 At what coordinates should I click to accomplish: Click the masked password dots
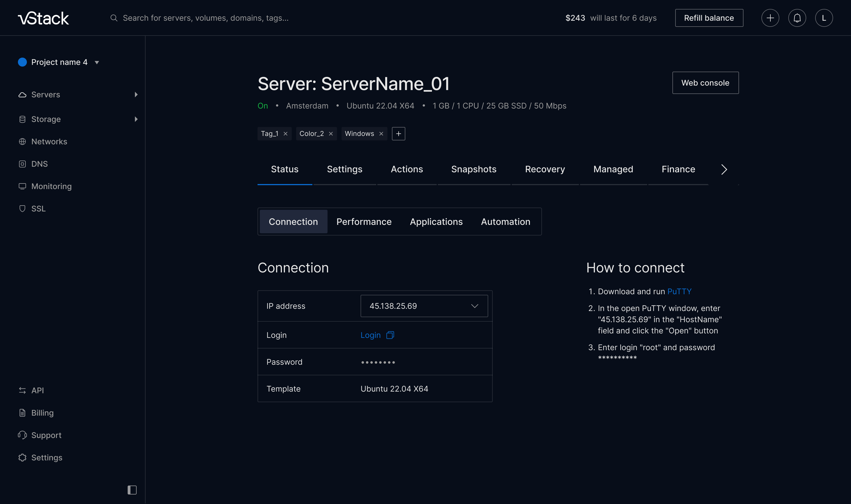click(x=378, y=362)
